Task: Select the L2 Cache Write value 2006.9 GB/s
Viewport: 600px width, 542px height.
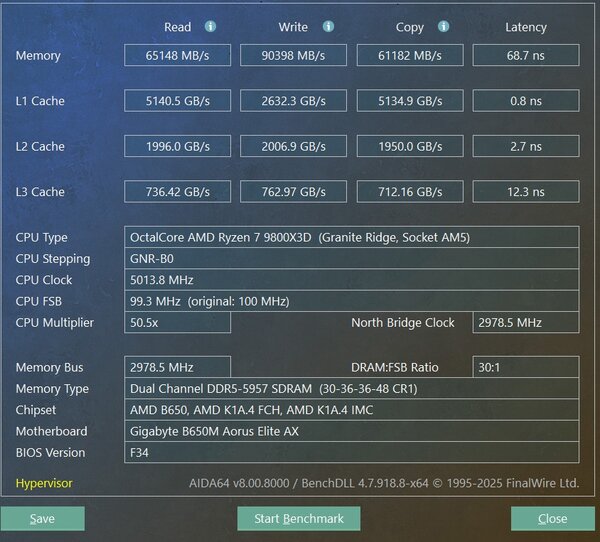Action: click(x=293, y=146)
